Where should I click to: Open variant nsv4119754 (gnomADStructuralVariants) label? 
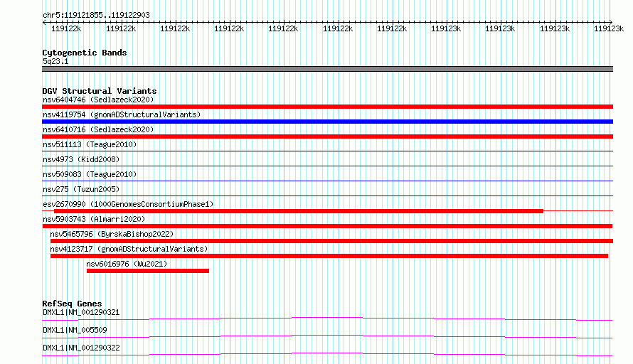(x=122, y=114)
